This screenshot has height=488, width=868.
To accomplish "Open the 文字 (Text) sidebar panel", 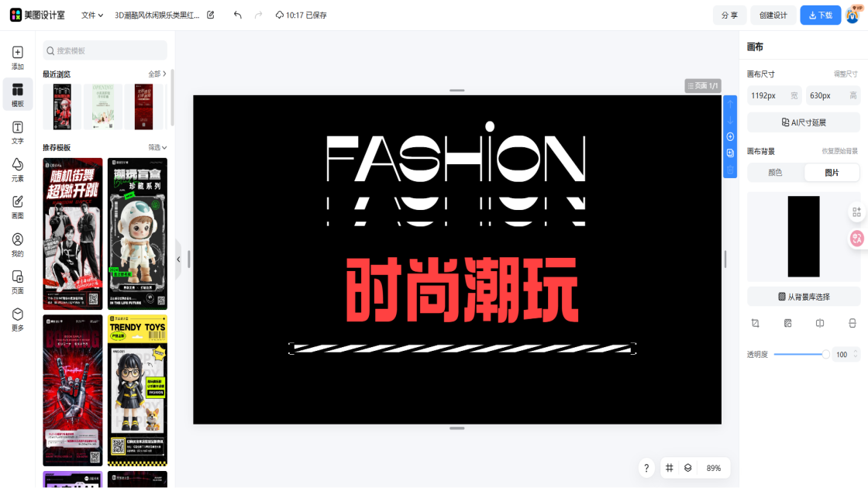I will [17, 132].
